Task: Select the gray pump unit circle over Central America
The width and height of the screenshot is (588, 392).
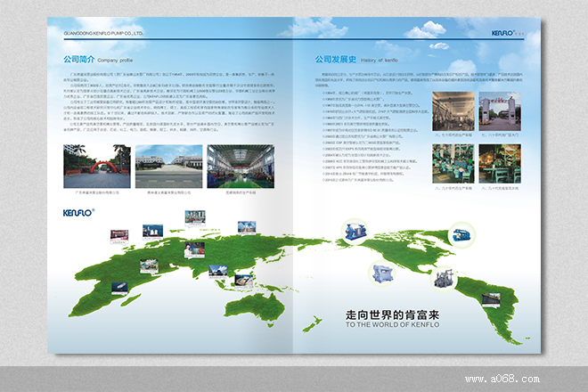Action: pyautogui.click(x=444, y=278)
